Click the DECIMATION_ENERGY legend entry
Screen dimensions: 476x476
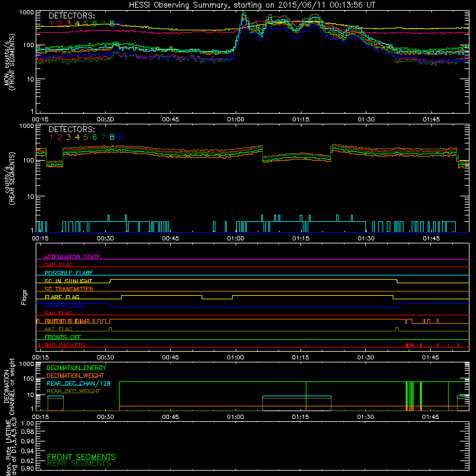pyautogui.click(x=76, y=368)
